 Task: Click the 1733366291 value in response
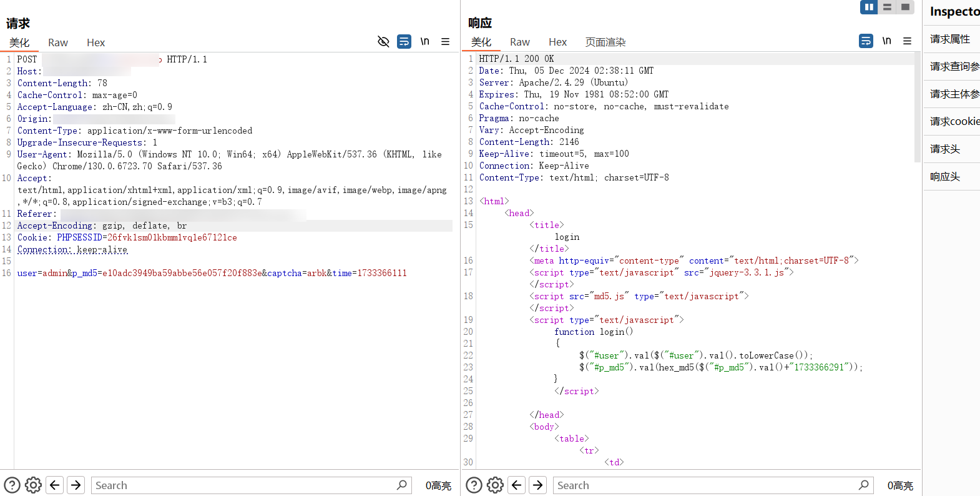[818, 367]
